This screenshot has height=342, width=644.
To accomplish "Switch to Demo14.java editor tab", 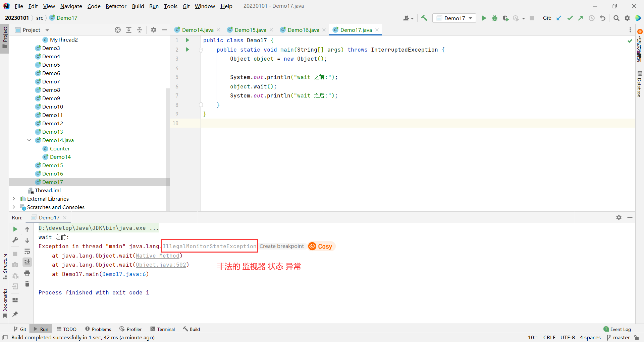I will pyautogui.click(x=198, y=30).
